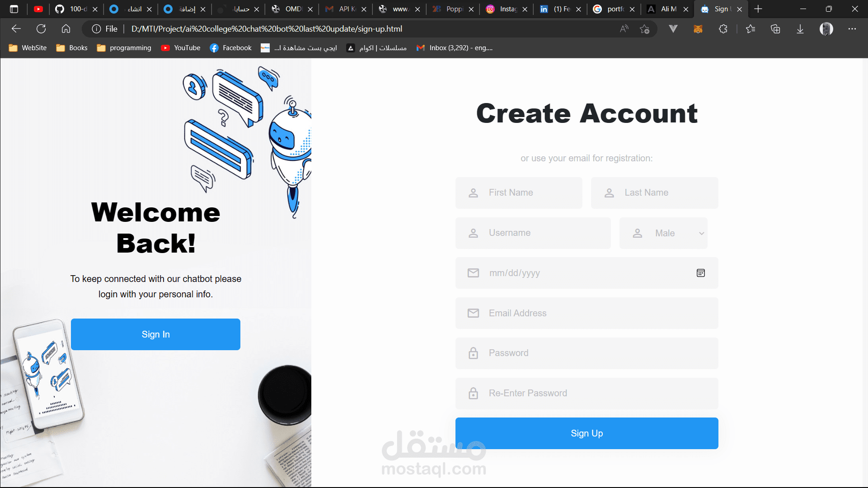Screen dimensions: 868x488
Task: Focus the Email Address field
Action: tap(586, 313)
